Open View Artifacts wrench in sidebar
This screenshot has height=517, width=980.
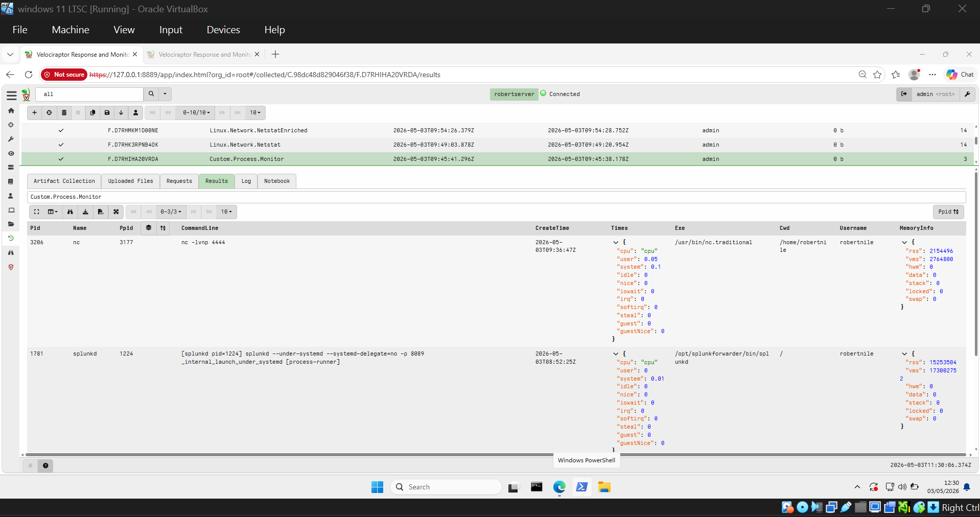(11, 139)
